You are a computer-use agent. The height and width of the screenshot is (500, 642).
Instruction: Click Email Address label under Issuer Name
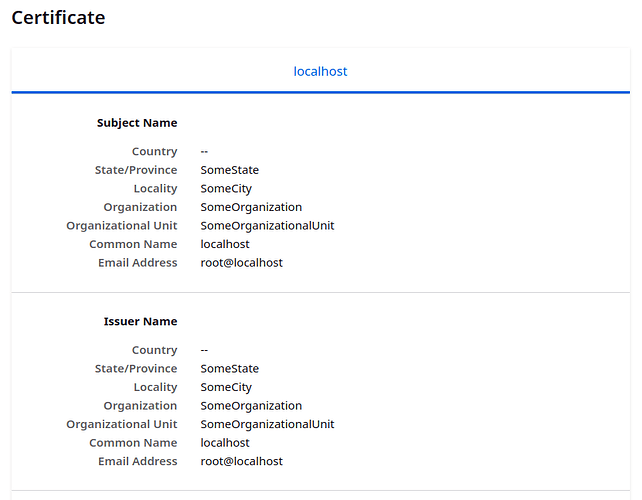(x=138, y=461)
